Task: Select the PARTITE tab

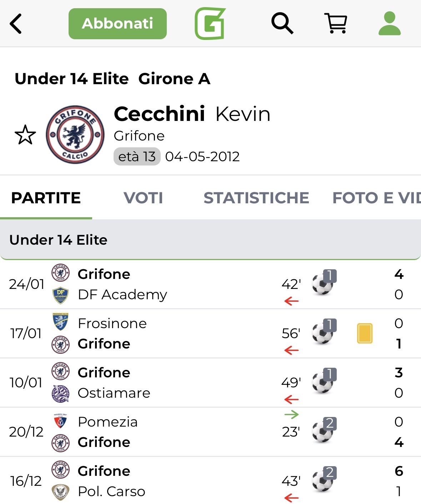Action: tap(46, 198)
